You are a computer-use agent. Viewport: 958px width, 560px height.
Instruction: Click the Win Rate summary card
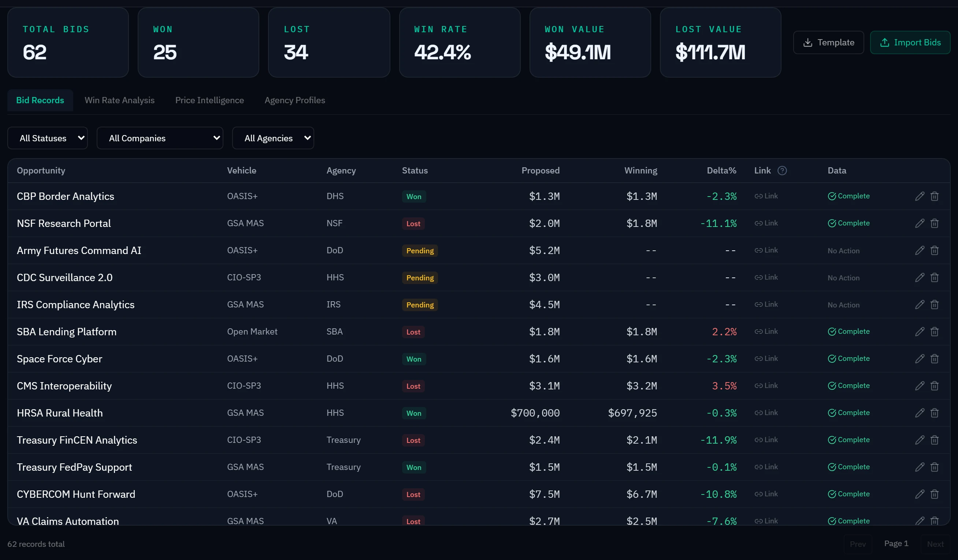[460, 42]
